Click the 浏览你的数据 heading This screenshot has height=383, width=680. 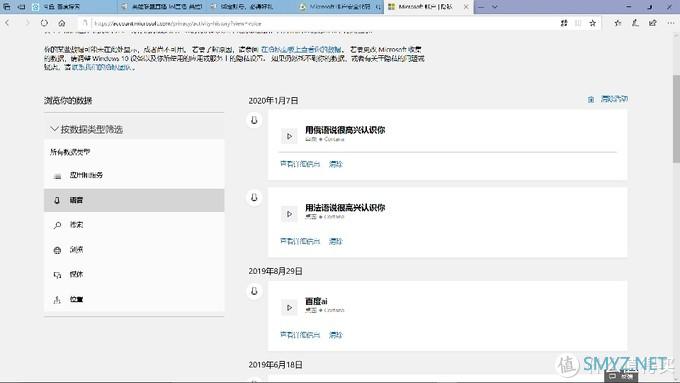click(68, 101)
